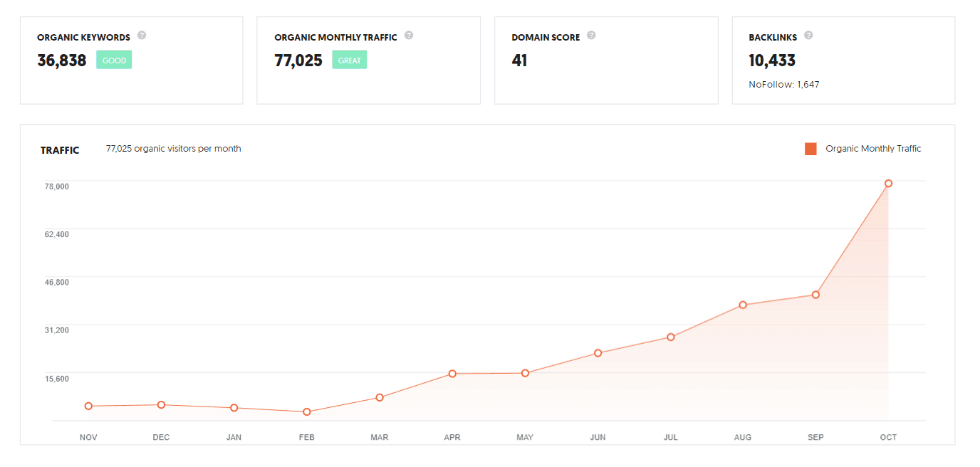This screenshot has width=980, height=467.
Task: Click the OCT x-axis month label
Action: tap(888, 437)
